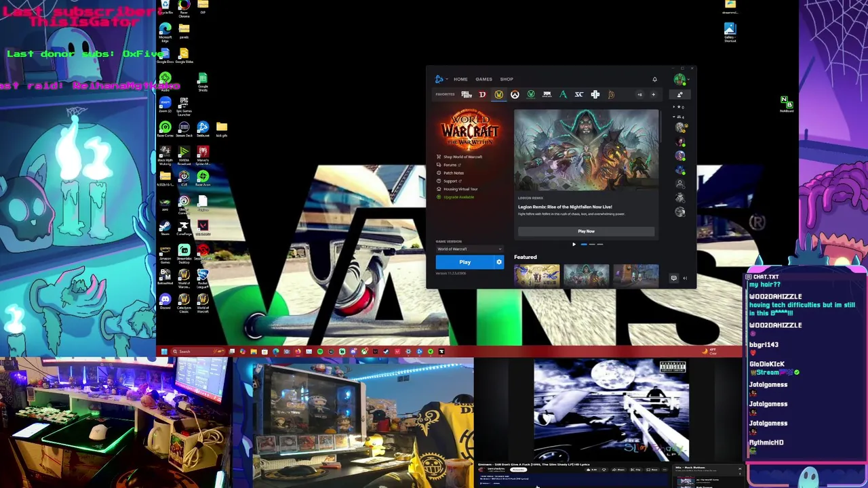The image size is (868, 488).
Task: Open the Patch Notes link
Action: tap(454, 173)
